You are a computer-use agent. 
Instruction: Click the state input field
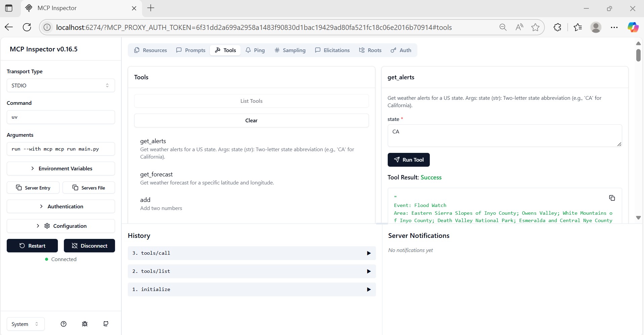click(x=504, y=135)
